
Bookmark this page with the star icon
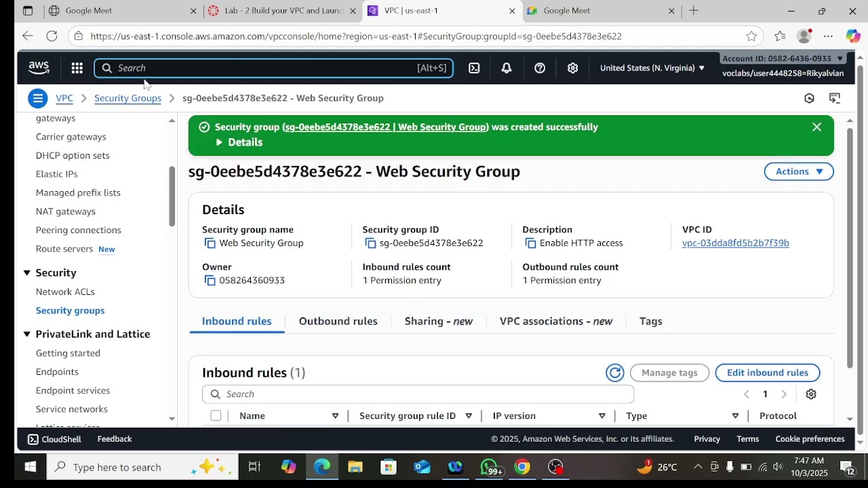pyautogui.click(x=751, y=36)
